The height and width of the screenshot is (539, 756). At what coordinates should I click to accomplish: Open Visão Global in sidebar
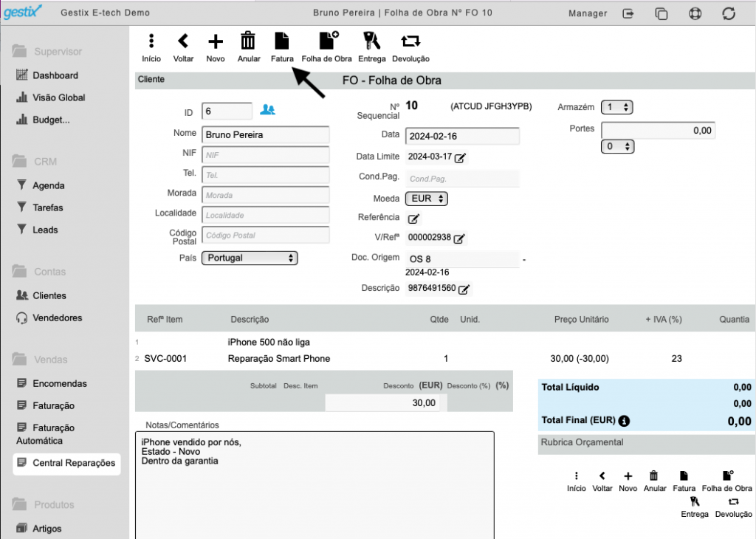[59, 97]
